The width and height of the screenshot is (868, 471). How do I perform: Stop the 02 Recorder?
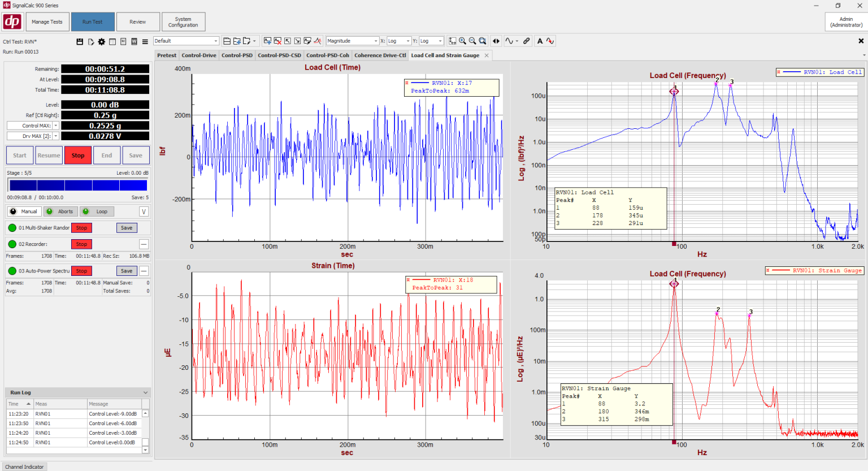tap(82, 244)
